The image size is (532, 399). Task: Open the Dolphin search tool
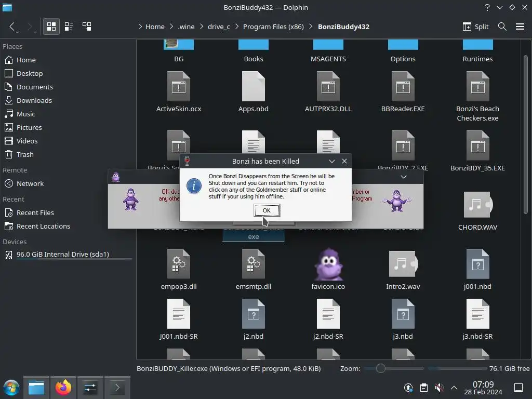502,26
